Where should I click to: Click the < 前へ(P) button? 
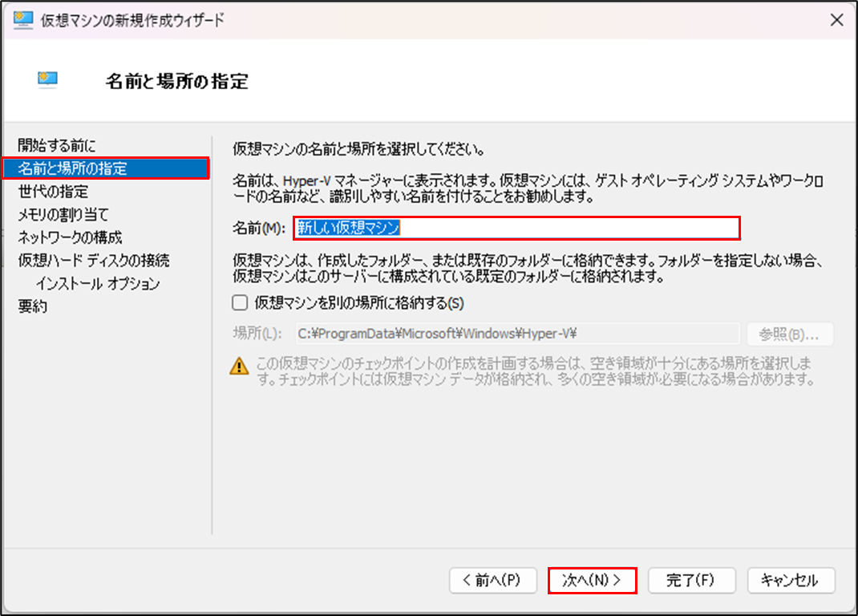coord(492,580)
